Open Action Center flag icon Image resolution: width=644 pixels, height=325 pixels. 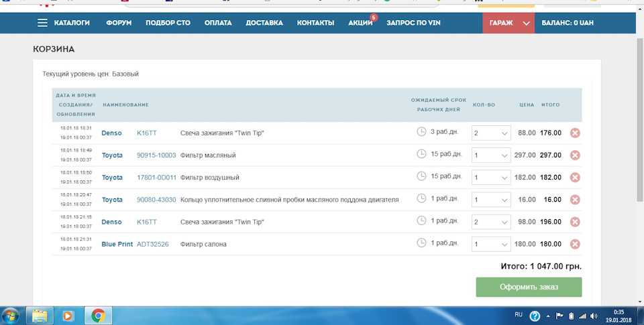coord(559,316)
